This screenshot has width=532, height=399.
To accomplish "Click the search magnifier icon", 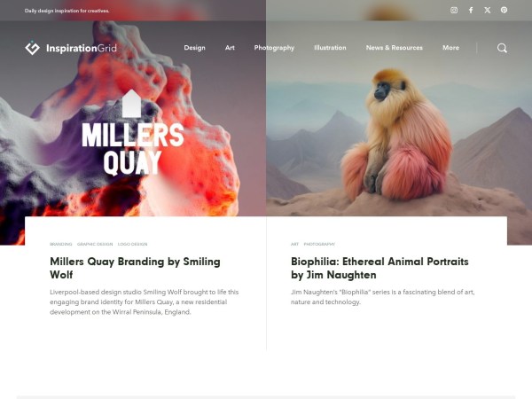I will (502, 48).
